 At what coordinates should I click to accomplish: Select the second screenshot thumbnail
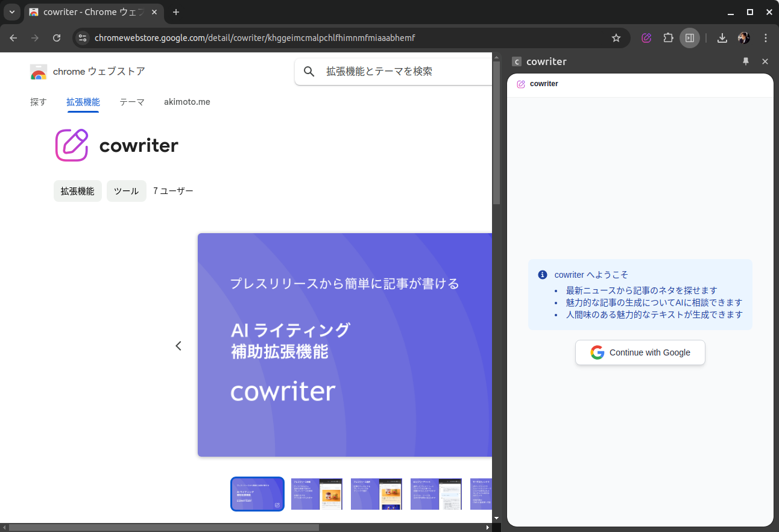(317, 494)
